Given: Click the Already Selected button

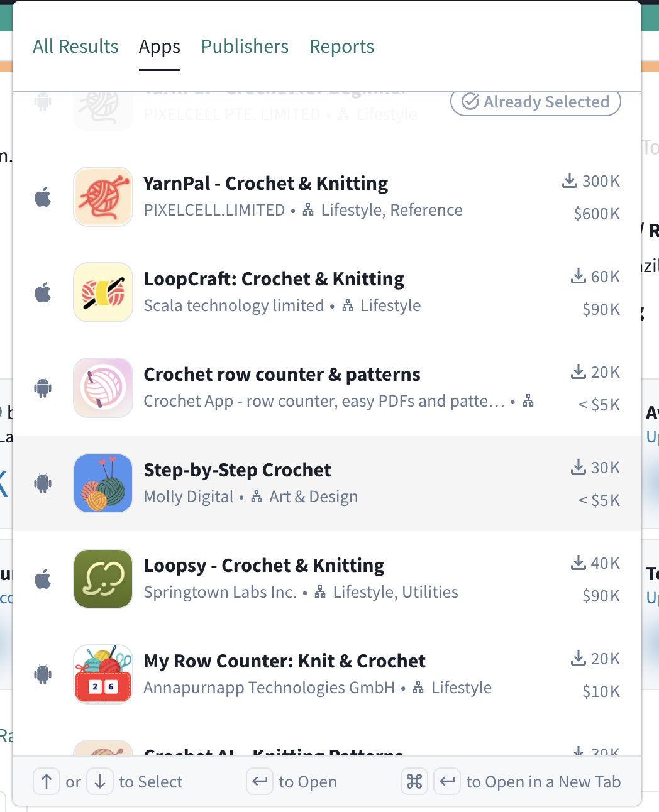Looking at the screenshot, I should 535,101.
